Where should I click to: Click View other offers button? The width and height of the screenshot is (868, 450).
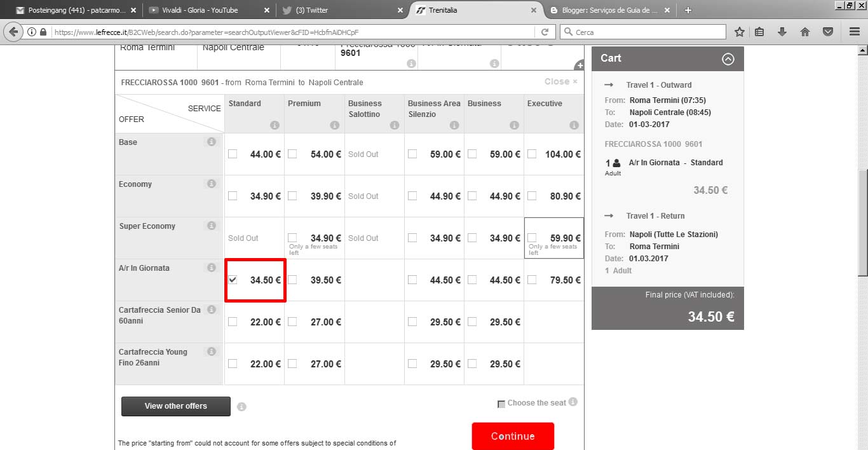coord(176,406)
